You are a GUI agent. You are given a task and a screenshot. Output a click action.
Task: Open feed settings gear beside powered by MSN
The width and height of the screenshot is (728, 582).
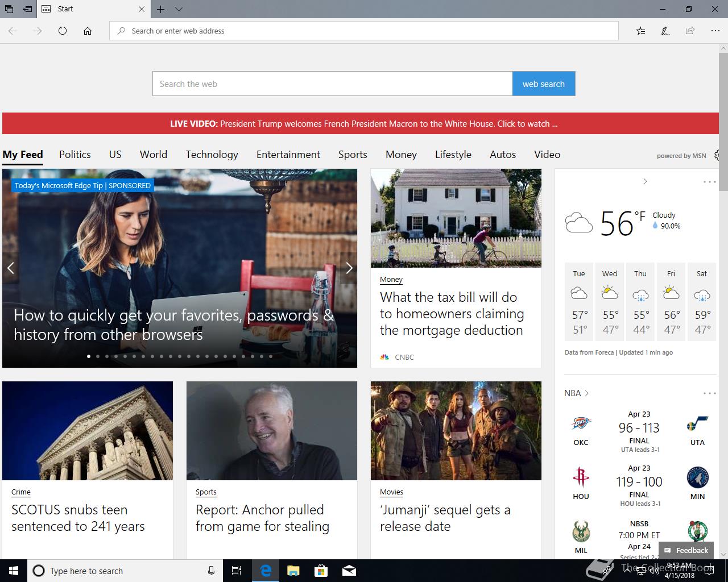pos(717,155)
